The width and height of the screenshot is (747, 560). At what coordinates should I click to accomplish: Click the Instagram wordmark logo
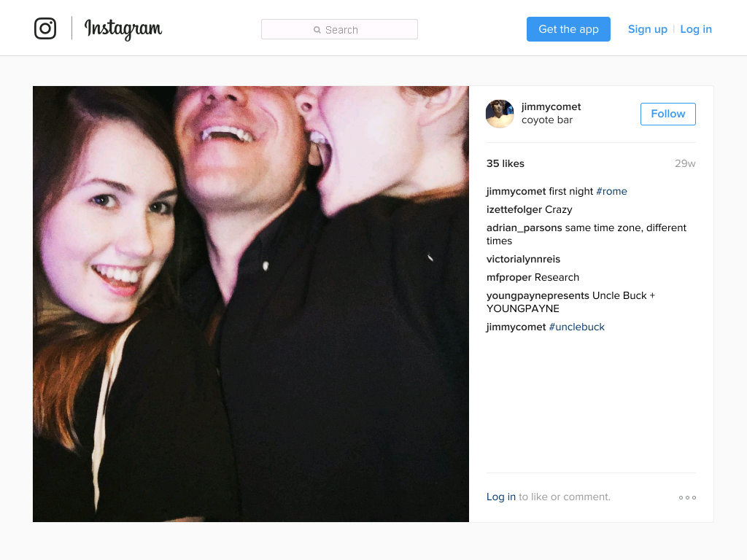click(123, 29)
